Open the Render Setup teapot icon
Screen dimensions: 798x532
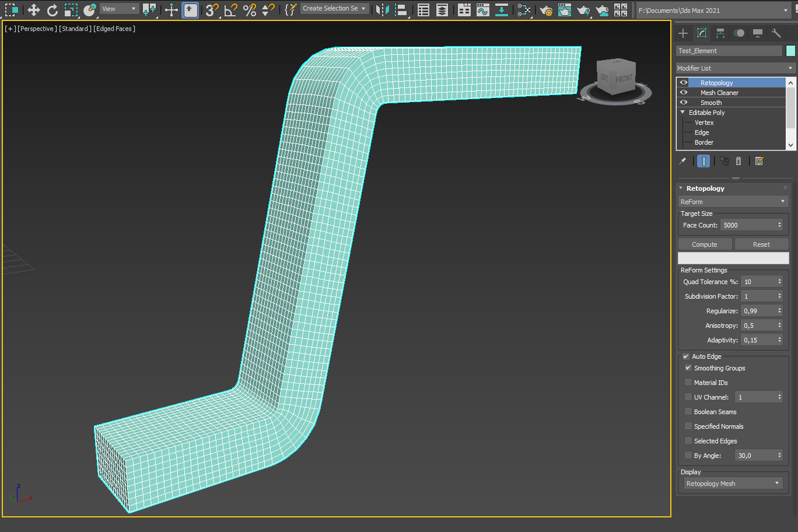click(x=546, y=10)
